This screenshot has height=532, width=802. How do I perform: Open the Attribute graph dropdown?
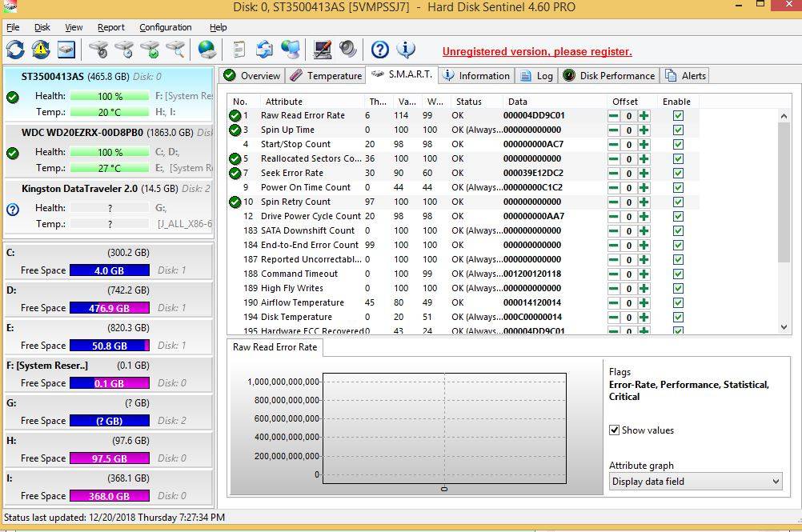coord(695,482)
